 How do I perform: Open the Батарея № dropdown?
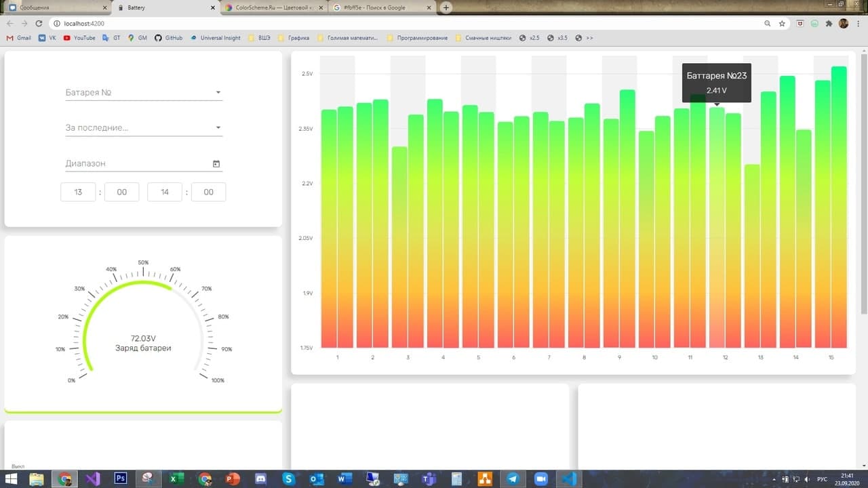pyautogui.click(x=144, y=92)
